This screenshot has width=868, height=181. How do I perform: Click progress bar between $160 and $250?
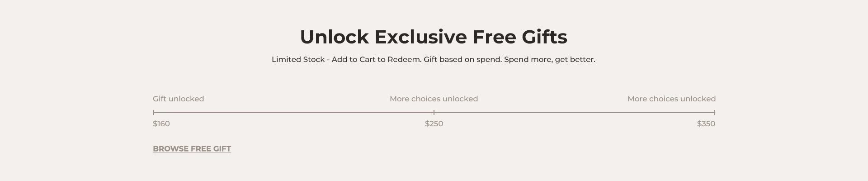pyautogui.click(x=294, y=112)
